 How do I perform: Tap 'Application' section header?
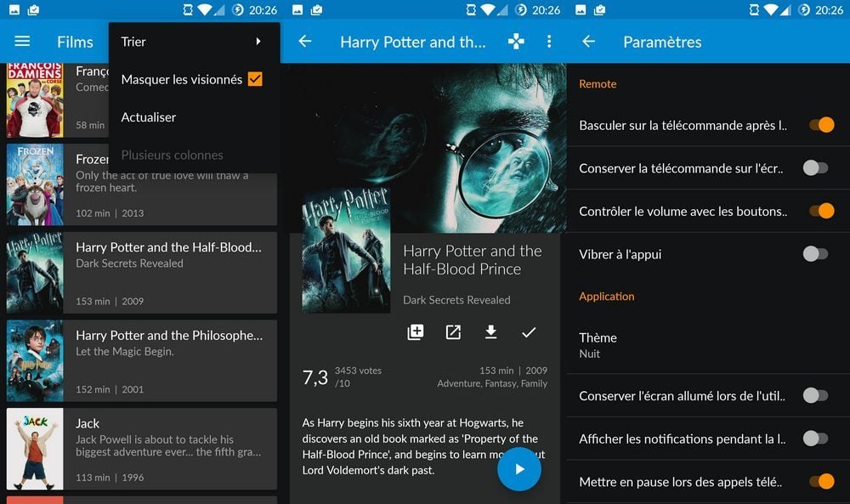coord(607,297)
